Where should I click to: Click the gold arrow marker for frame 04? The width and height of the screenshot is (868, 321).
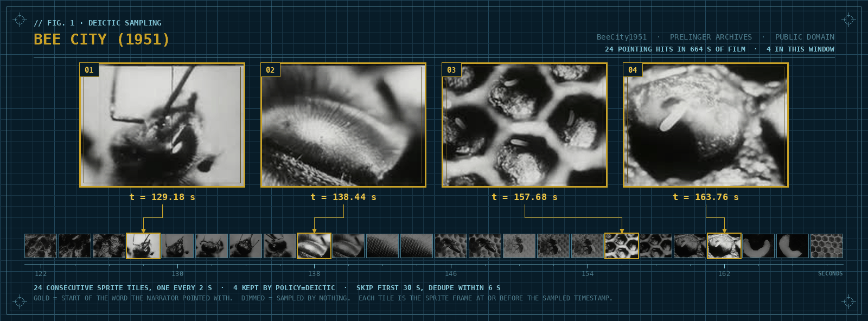click(x=724, y=230)
